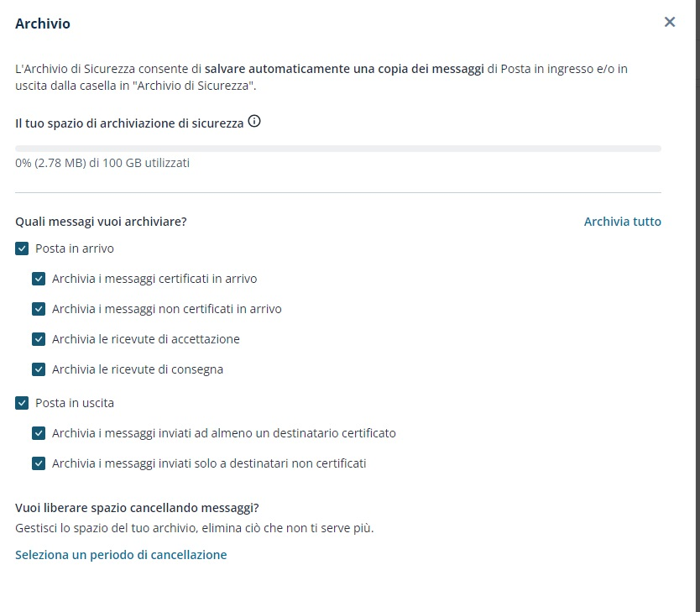Click the "Gestisci lo spazio" description text
The height and width of the screenshot is (612, 700).
(x=194, y=528)
